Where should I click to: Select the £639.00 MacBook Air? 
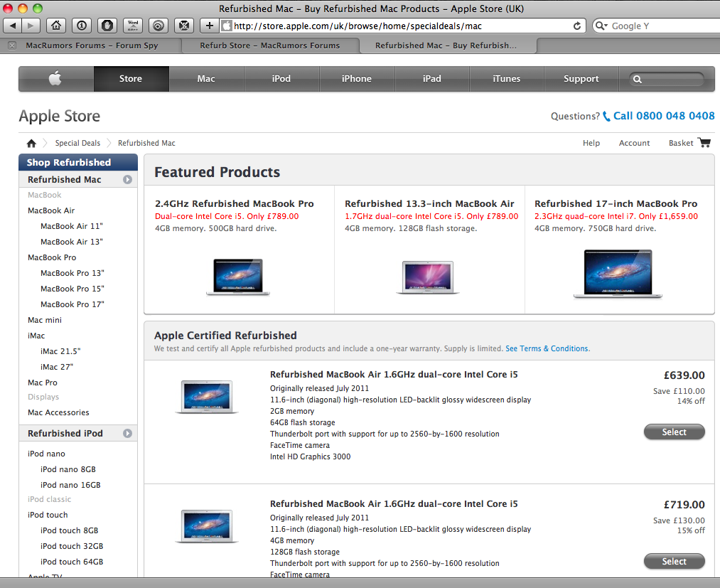[674, 432]
